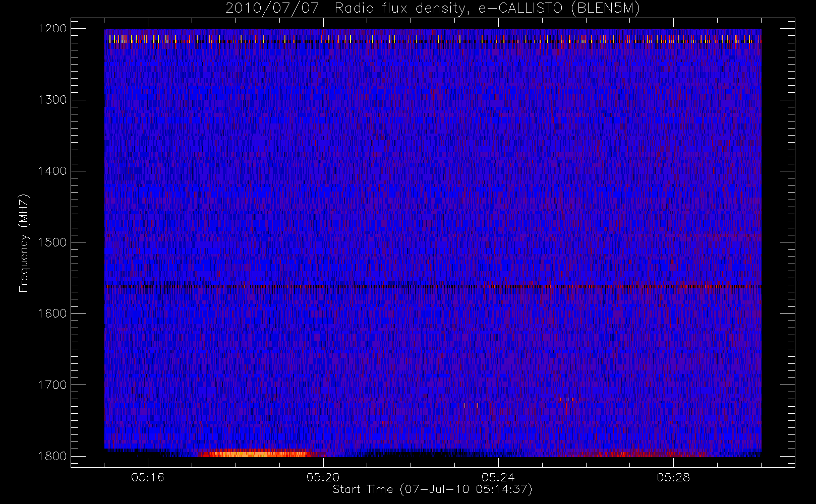Click the 1200 frequency tick label
This screenshot has height=504, width=816.
[x=52, y=29]
